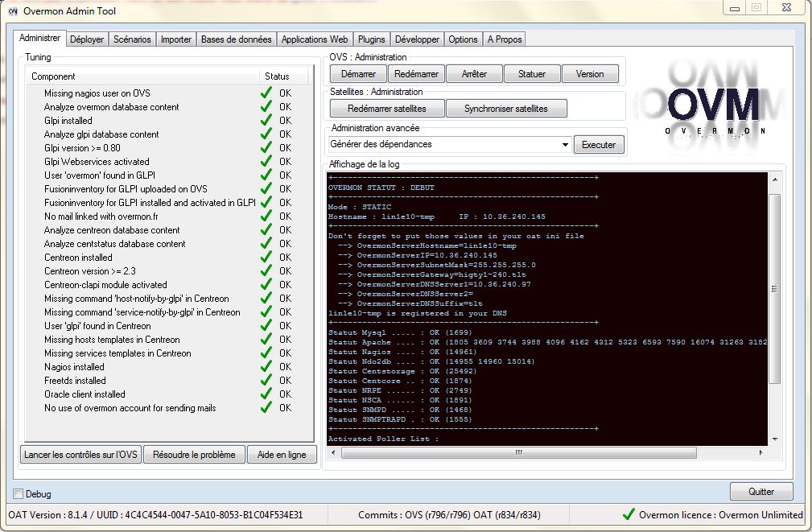
Task: Click the Executer button
Action: 599,145
